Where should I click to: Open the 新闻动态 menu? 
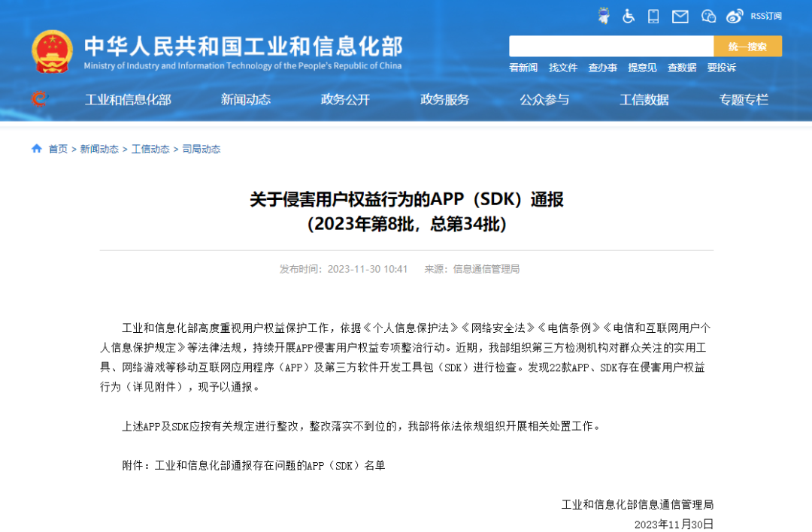[245, 99]
